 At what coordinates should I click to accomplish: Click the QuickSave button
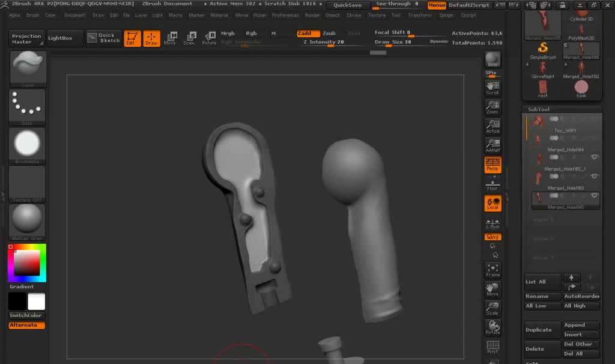click(x=348, y=5)
